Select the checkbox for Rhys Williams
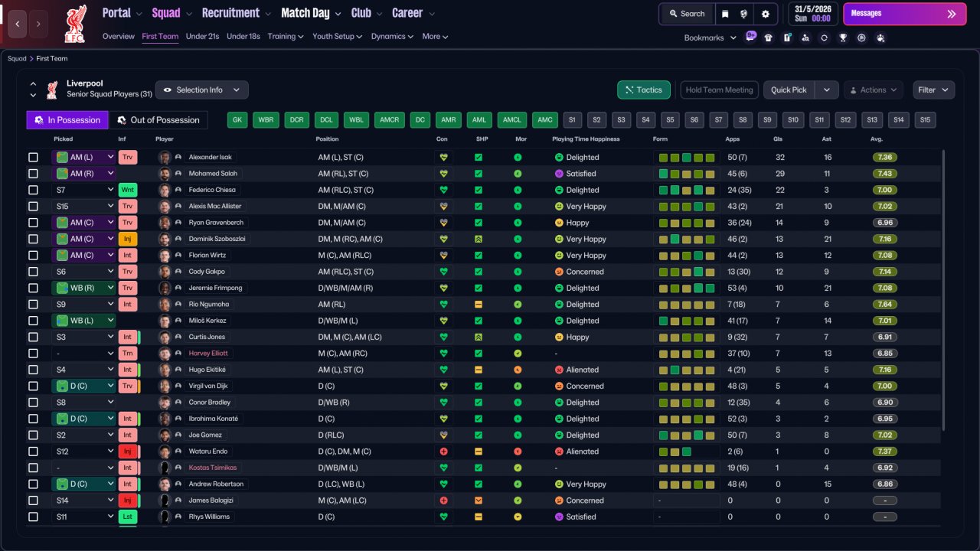Viewport: 980px width, 551px height. click(33, 517)
